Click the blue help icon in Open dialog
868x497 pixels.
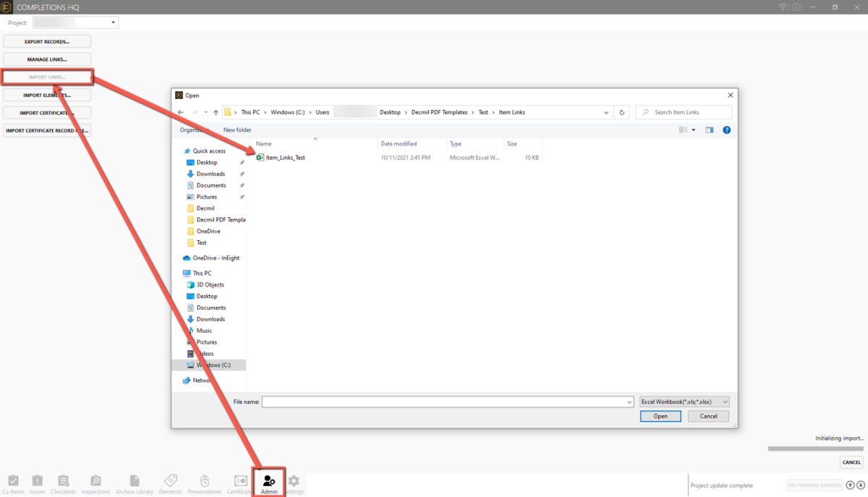[727, 130]
